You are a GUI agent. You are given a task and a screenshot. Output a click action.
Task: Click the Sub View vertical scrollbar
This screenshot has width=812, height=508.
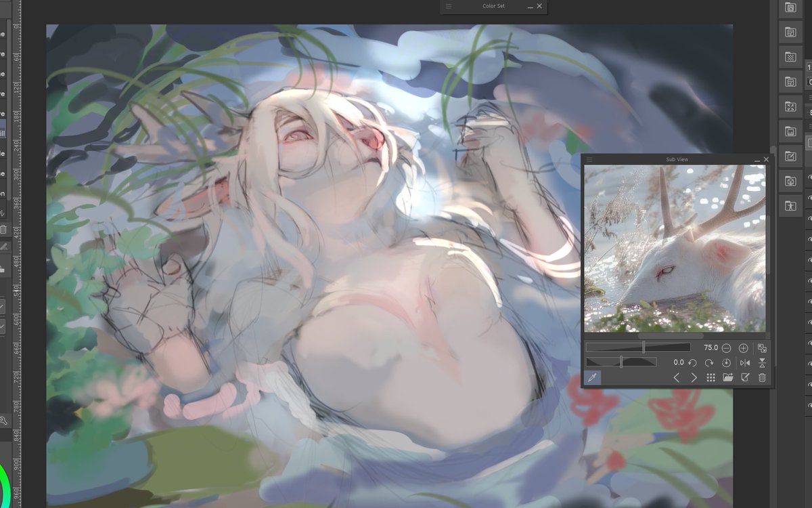(767, 245)
